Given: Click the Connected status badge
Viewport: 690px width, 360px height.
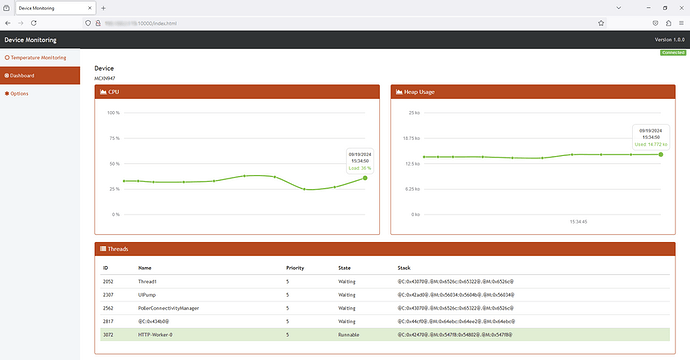Looking at the screenshot, I should click(673, 53).
